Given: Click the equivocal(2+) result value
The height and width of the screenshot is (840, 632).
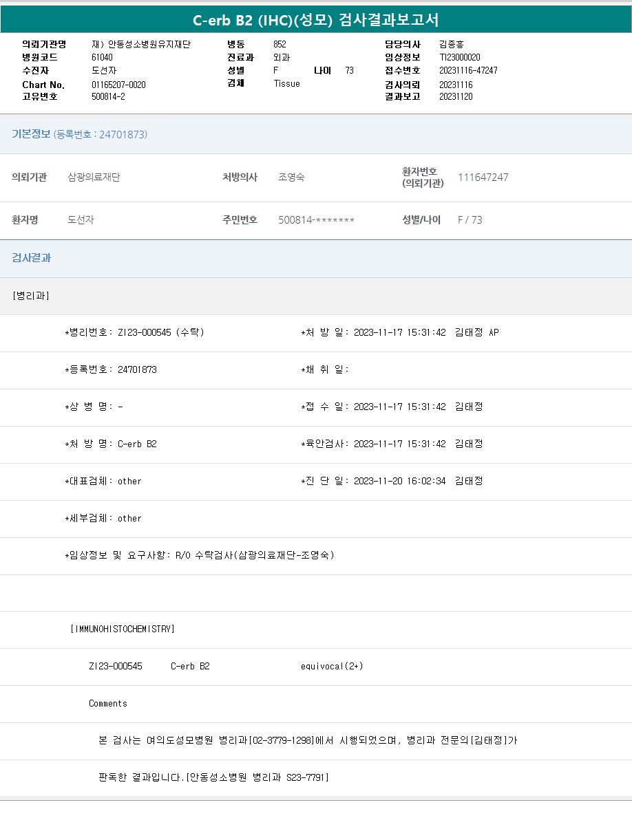Looking at the screenshot, I should [x=332, y=667].
